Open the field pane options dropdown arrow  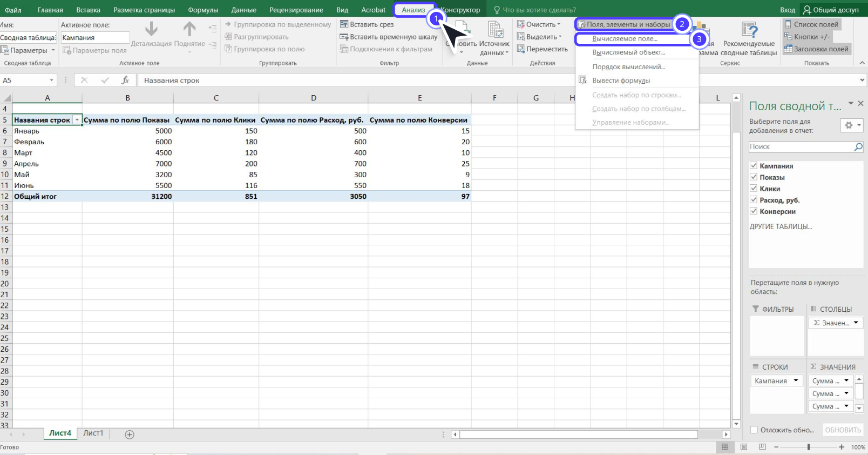(x=851, y=103)
